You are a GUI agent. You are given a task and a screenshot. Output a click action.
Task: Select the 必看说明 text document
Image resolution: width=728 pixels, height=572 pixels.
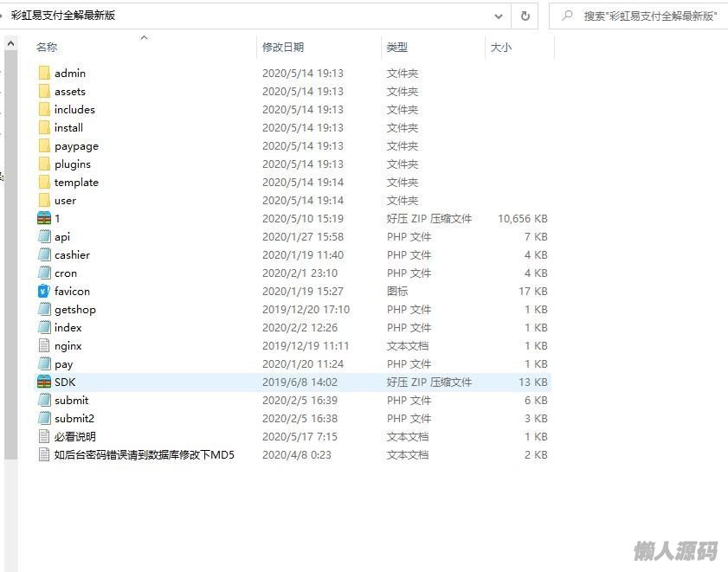click(x=74, y=436)
